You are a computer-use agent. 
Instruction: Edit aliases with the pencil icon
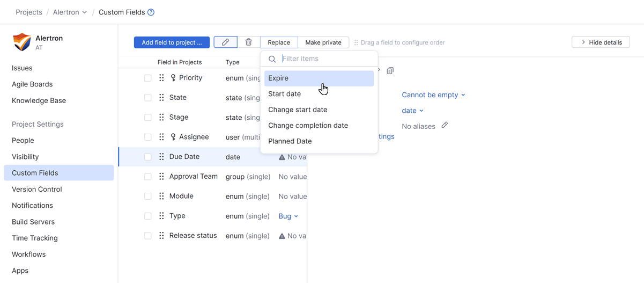tap(445, 126)
